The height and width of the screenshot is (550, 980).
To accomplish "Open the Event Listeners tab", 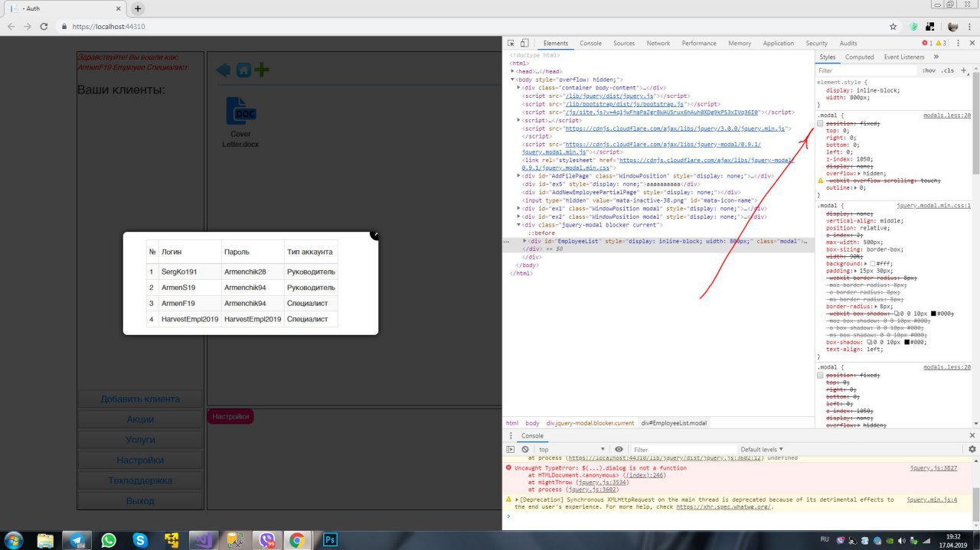I will tap(904, 57).
